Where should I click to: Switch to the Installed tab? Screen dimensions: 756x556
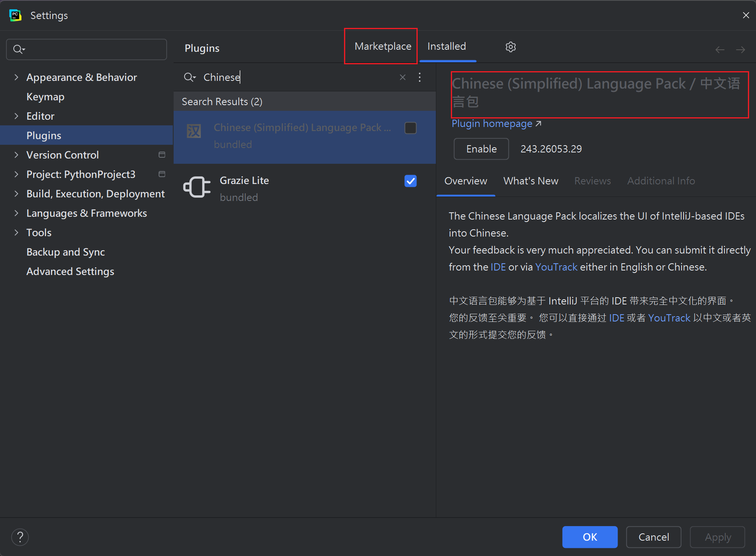[x=447, y=47]
